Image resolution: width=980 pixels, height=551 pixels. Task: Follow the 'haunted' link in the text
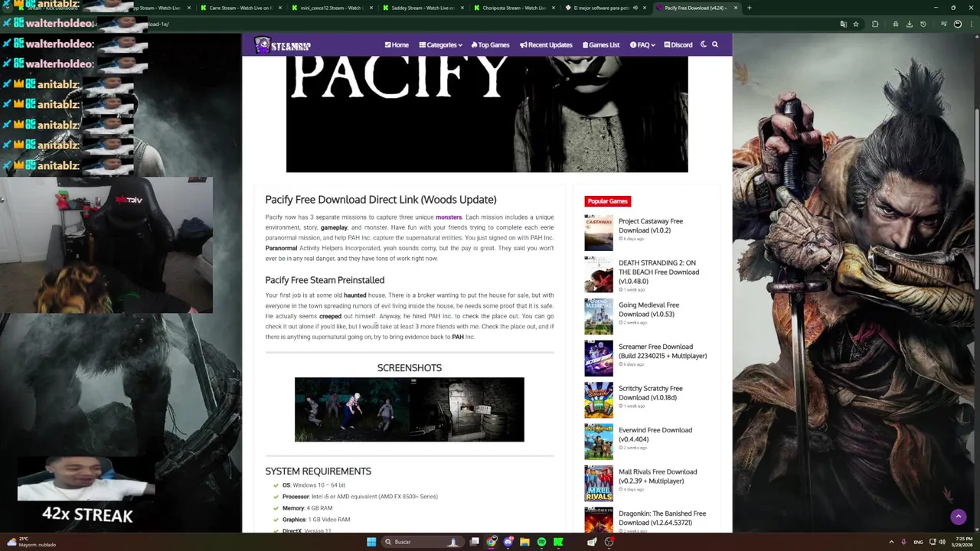coord(355,295)
